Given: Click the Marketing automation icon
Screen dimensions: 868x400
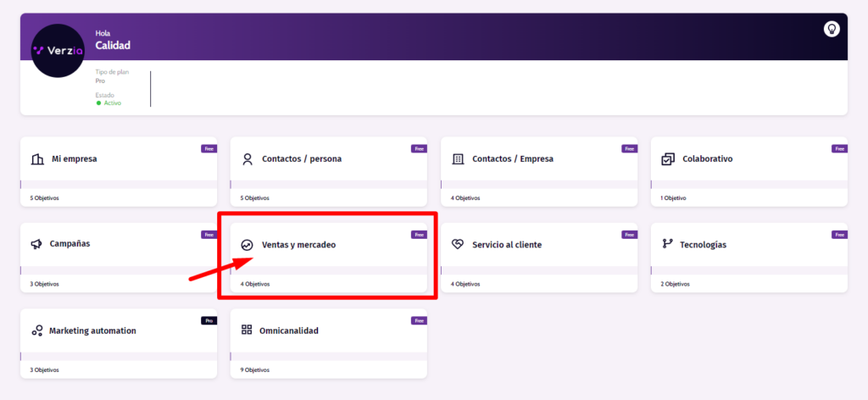Looking at the screenshot, I should (x=36, y=331).
